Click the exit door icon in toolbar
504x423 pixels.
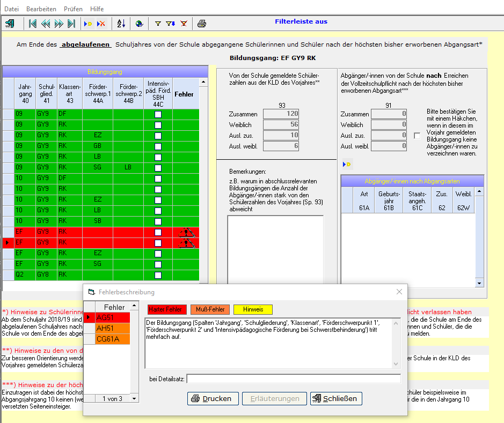(x=10, y=24)
